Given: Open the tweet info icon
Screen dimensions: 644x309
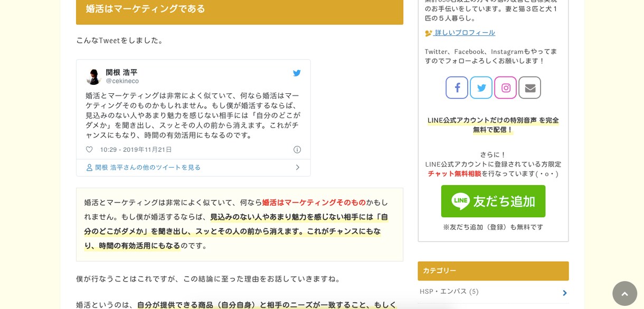Looking at the screenshot, I should [297, 150].
